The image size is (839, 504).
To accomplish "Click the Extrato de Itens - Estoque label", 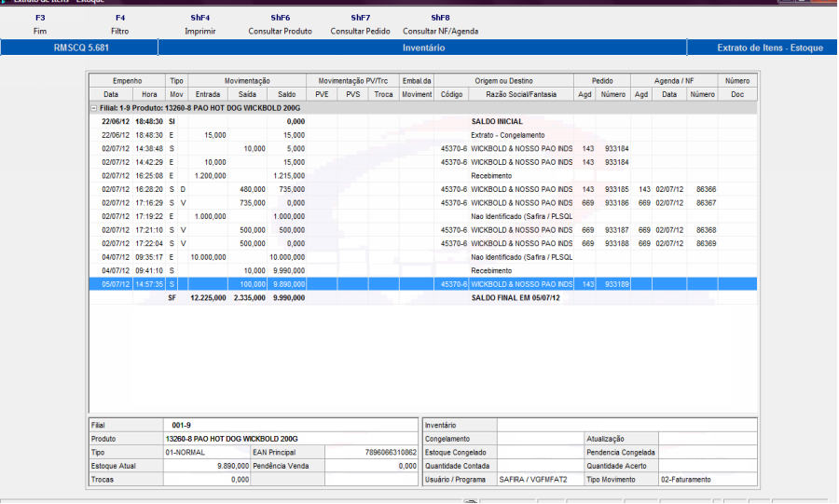I will click(x=770, y=48).
